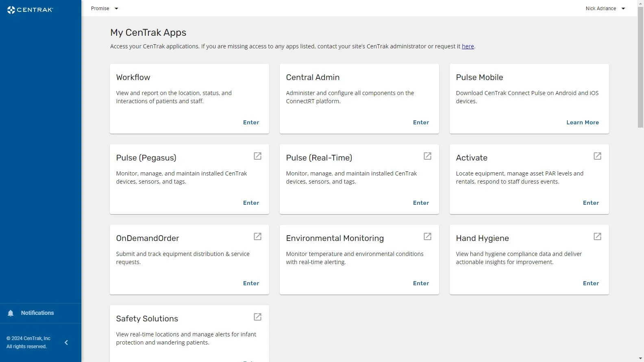Image resolution: width=644 pixels, height=362 pixels.
Task: Click the Pulse (Pegasus) card title
Action: [x=146, y=158]
